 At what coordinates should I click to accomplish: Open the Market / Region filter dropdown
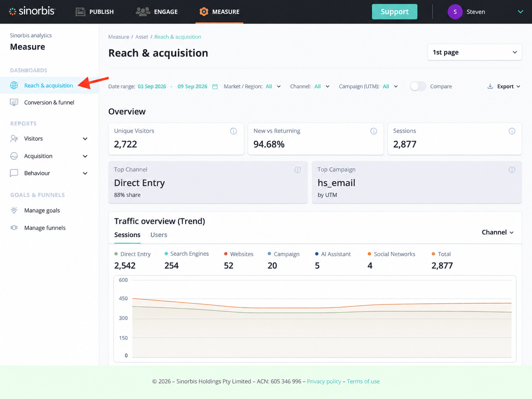(x=273, y=86)
